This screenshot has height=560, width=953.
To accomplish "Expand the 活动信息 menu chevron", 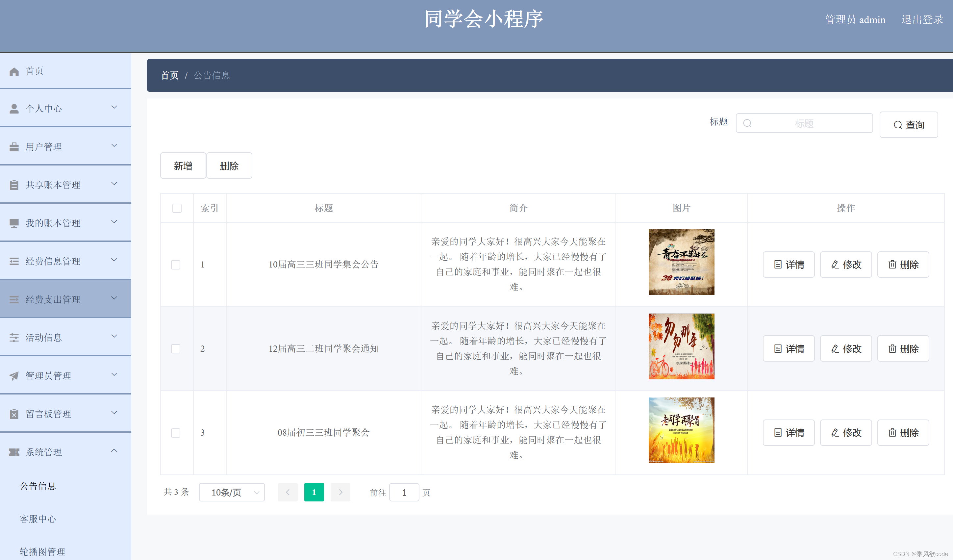I will (114, 336).
